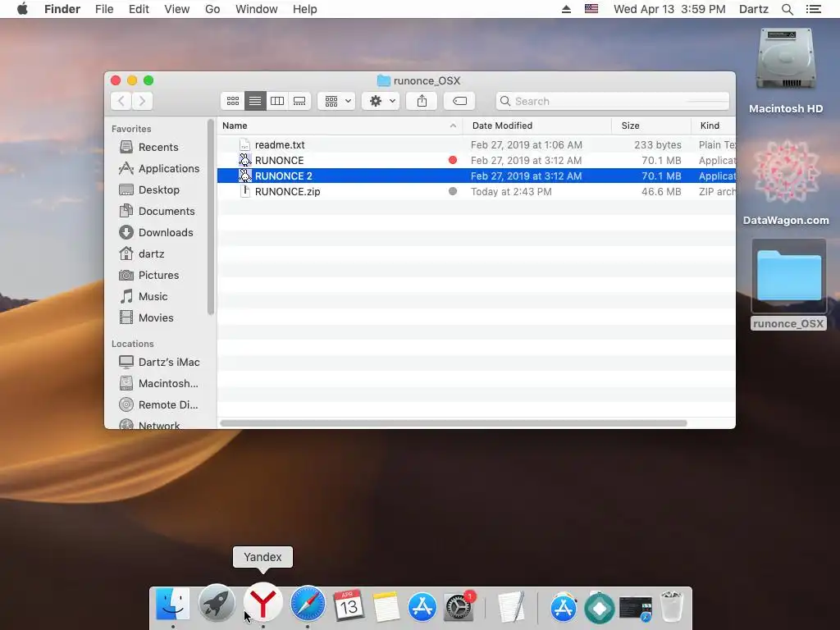Select the RUNONCE 2 application
840x630 pixels.
[x=477, y=176]
